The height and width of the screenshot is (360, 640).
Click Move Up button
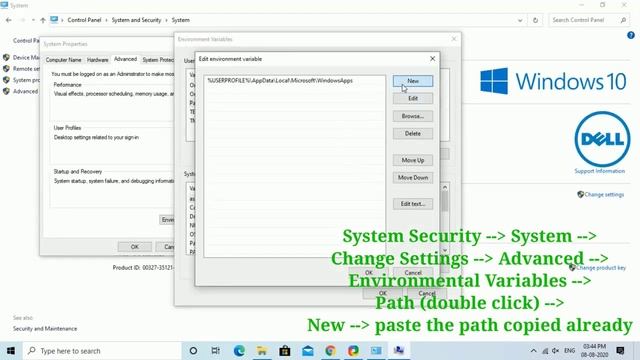pyautogui.click(x=413, y=160)
